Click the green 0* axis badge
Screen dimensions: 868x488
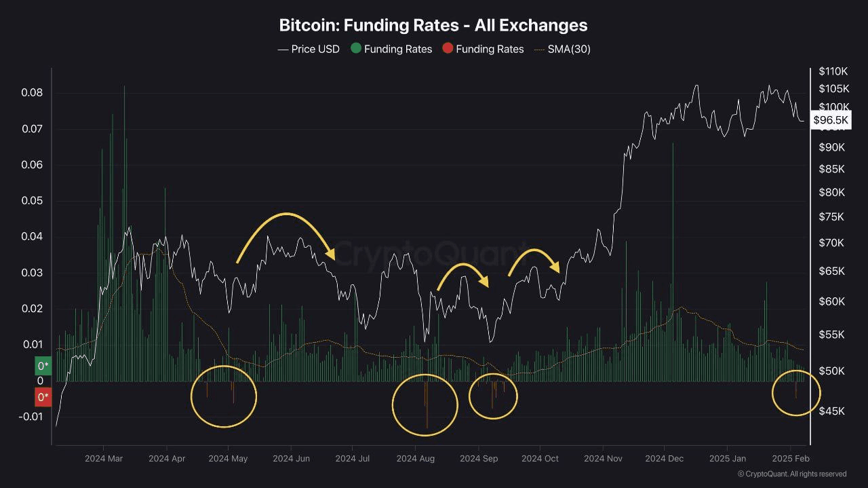[43, 367]
